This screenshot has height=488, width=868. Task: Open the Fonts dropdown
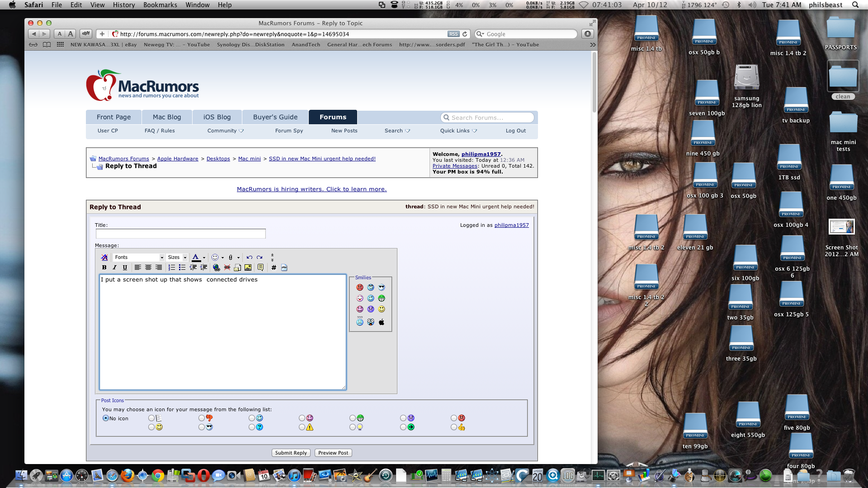coord(139,257)
